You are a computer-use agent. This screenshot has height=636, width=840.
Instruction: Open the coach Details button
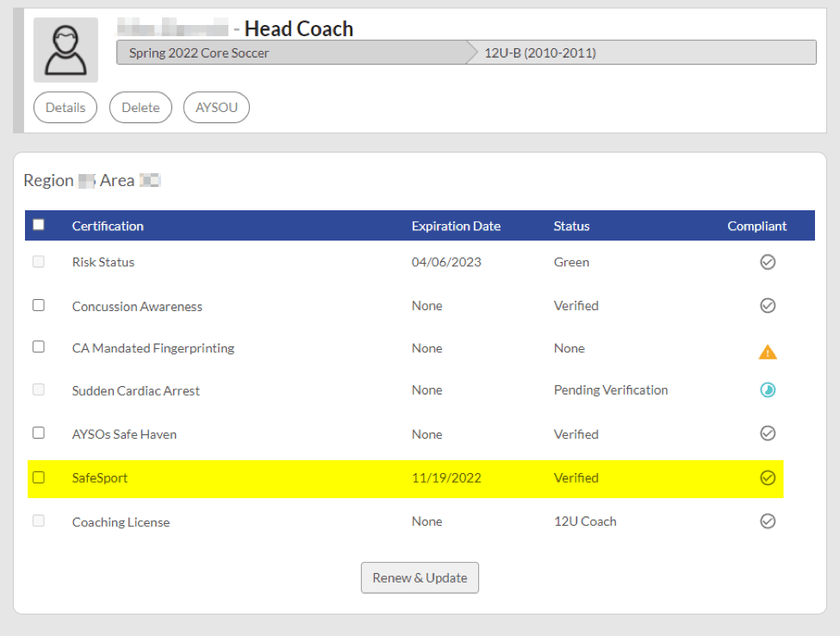coord(65,107)
